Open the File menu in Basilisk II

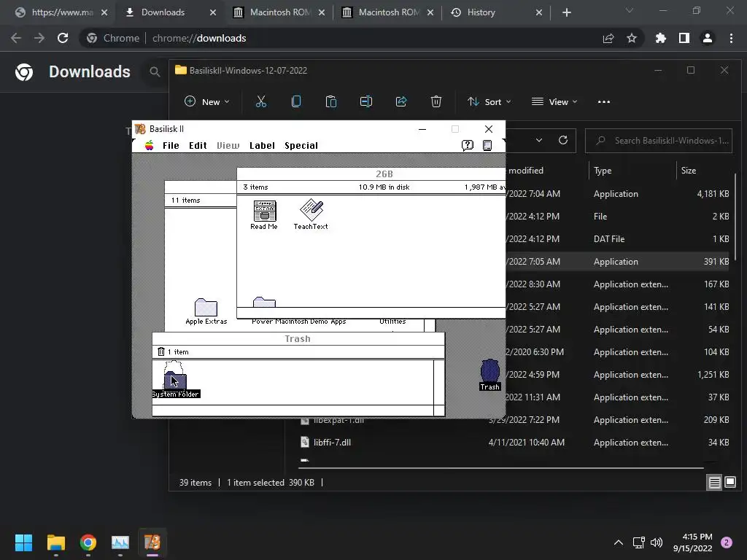coord(171,145)
